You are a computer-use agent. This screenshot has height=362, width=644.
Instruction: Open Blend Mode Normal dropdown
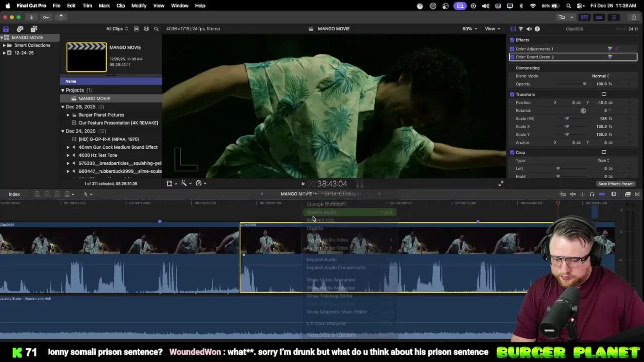click(601, 76)
